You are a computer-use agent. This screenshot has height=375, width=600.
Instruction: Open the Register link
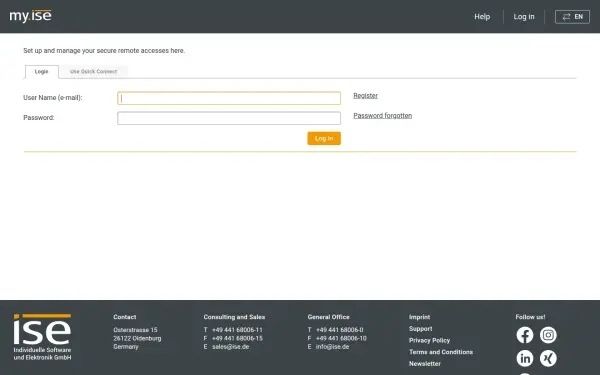click(x=365, y=96)
